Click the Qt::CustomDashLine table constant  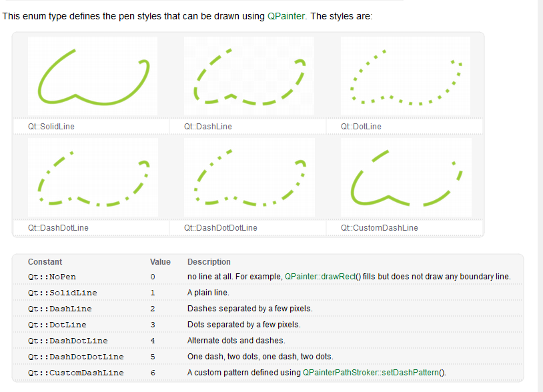(76, 373)
